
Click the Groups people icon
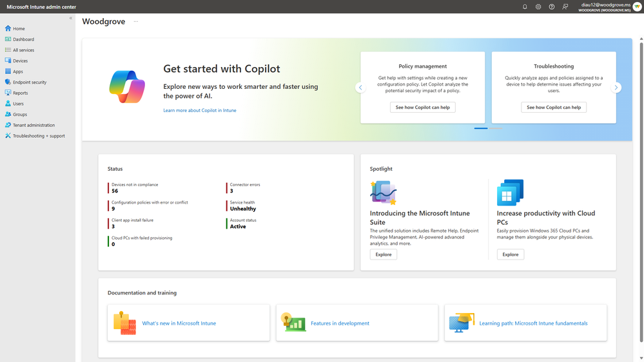click(8, 114)
